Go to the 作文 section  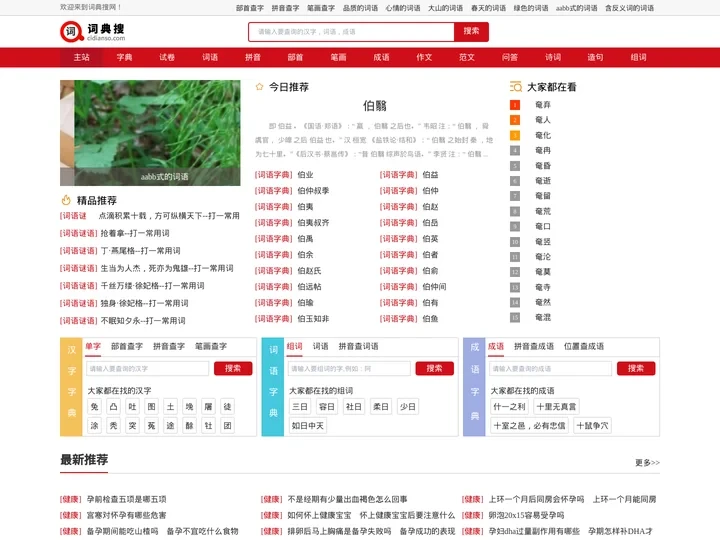pos(424,57)
